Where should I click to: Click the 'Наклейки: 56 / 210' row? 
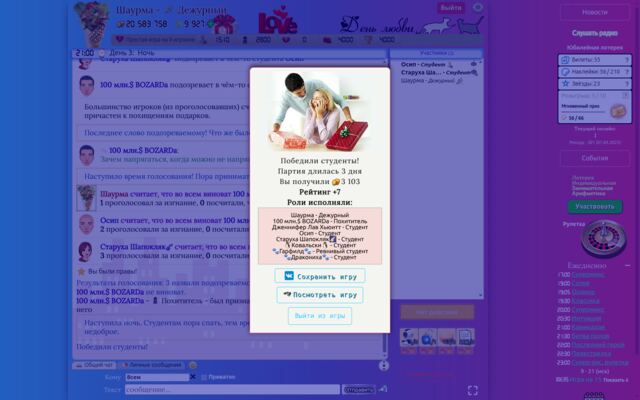point(594,72)
